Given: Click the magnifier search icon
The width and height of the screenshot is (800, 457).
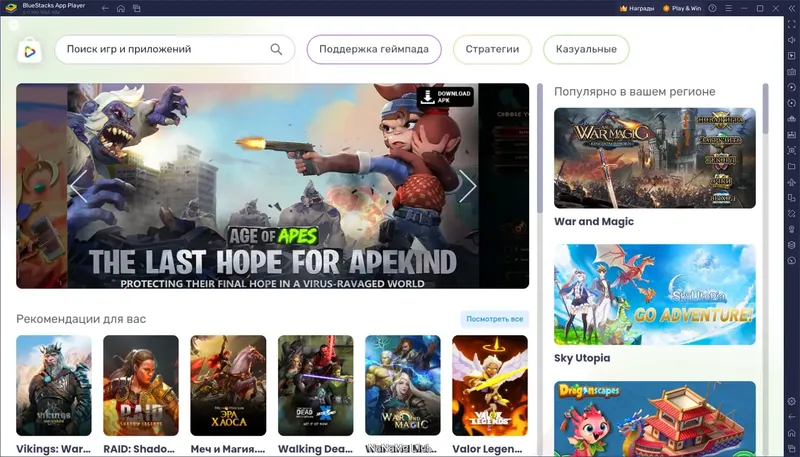Looking at the screenshot, I should click(x=276, y=49).
